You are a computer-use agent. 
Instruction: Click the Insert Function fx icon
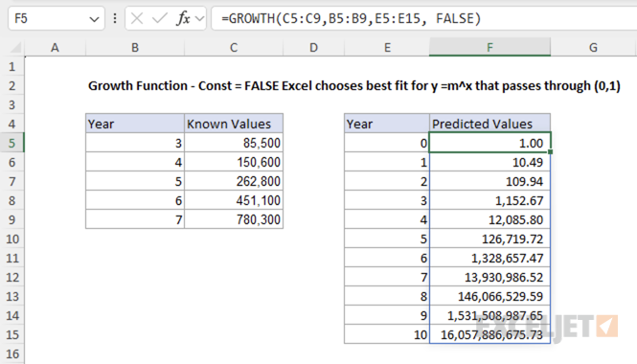[183, 19]
